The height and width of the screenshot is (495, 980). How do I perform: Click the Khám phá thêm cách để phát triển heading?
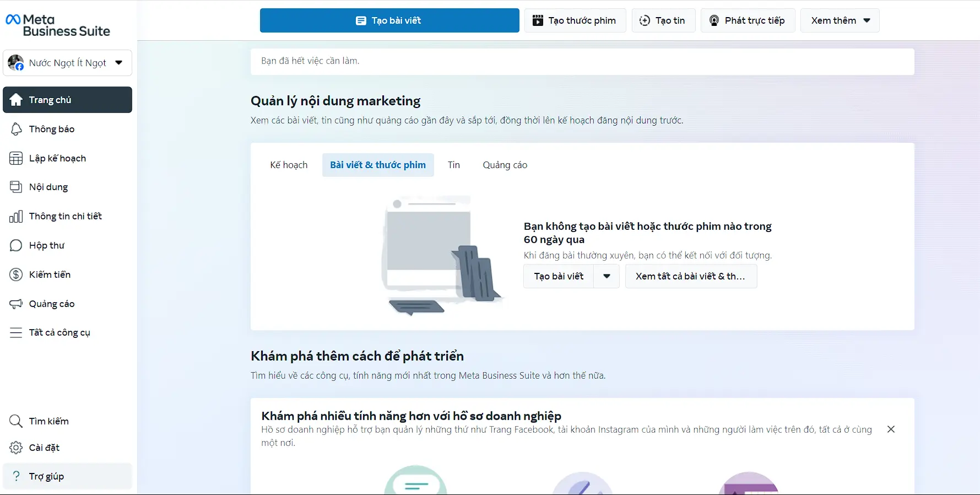pyautogui.click(x=357, y=356)
